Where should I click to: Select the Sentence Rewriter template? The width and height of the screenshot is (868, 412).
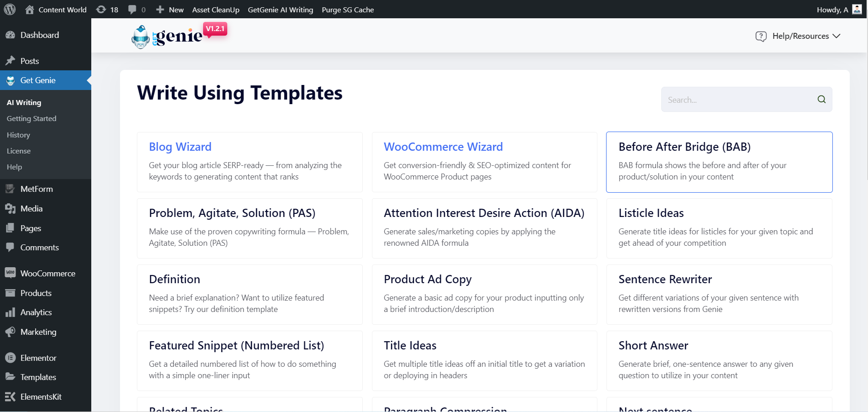[719, 295]
